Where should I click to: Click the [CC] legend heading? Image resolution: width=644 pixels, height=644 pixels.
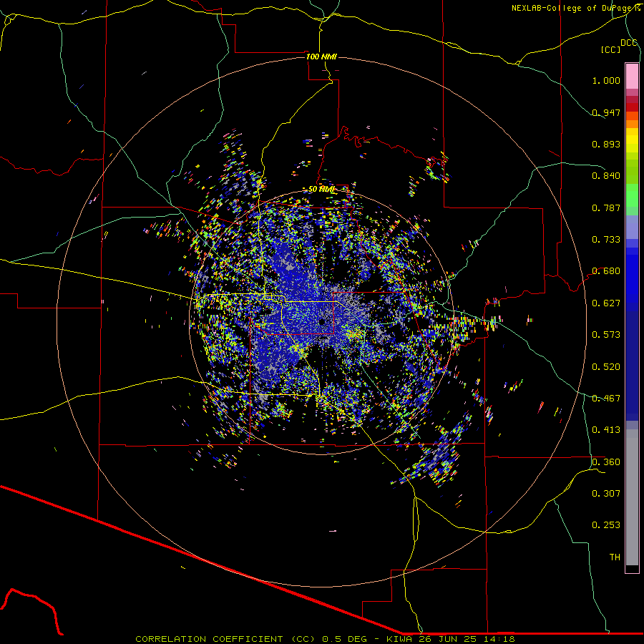[610, 49]
